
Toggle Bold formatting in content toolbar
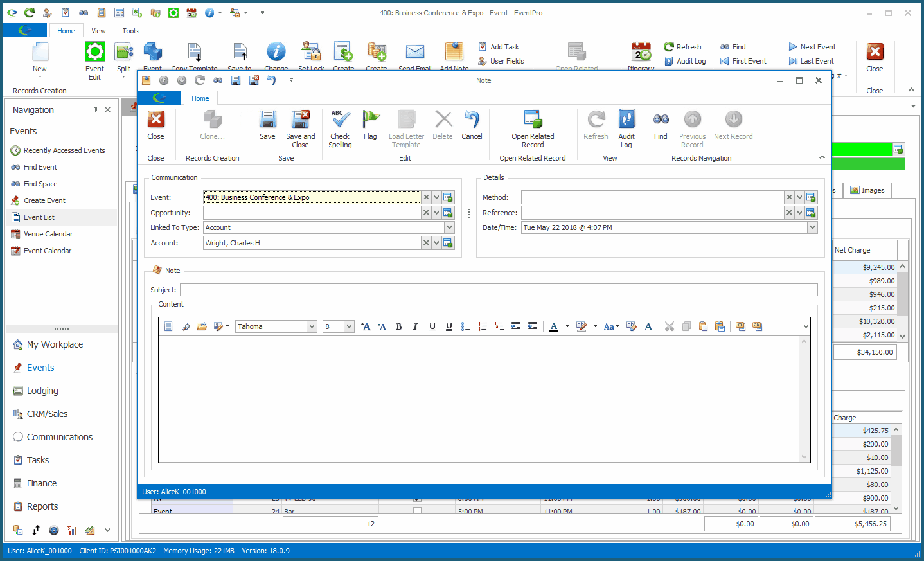tap(399, 326)
